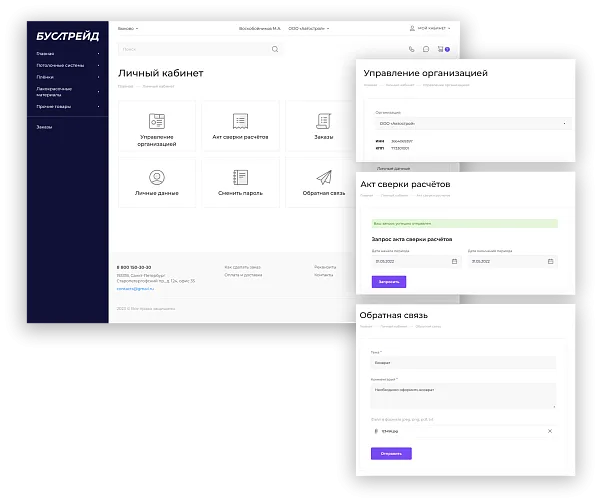The image size is (600, 503).
Task: Click the Как сделать заказ footer link
Action: point(242,267)
